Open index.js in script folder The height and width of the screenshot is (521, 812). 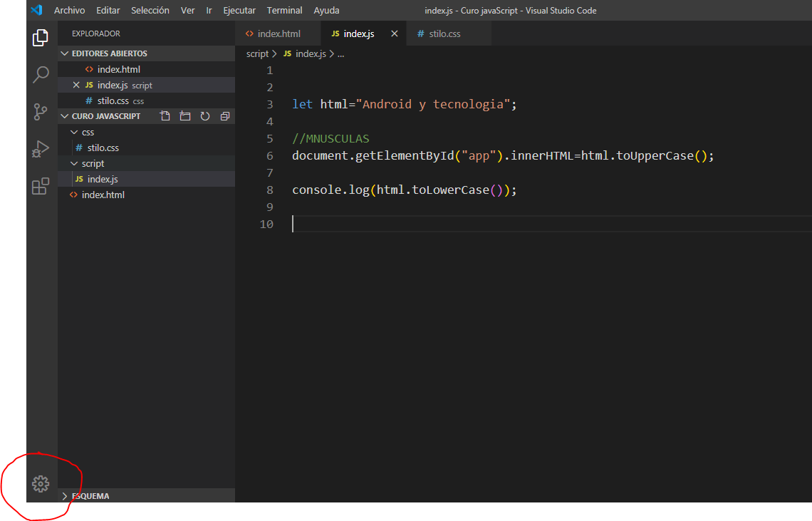tap(147, 179)
